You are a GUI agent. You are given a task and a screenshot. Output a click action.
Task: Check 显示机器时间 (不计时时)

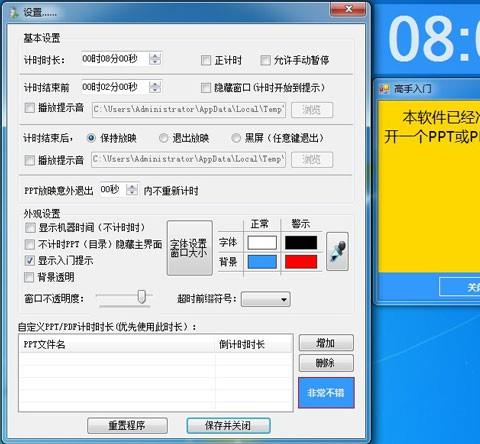30,228
